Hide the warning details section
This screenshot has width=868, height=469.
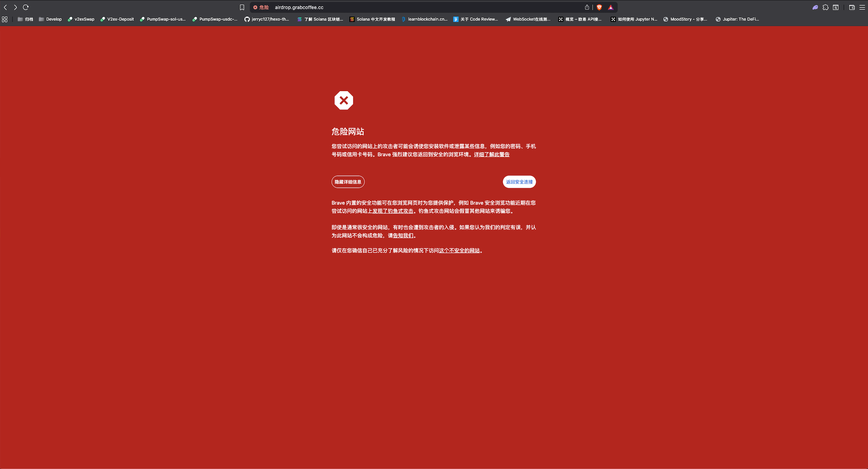[348, 182]
